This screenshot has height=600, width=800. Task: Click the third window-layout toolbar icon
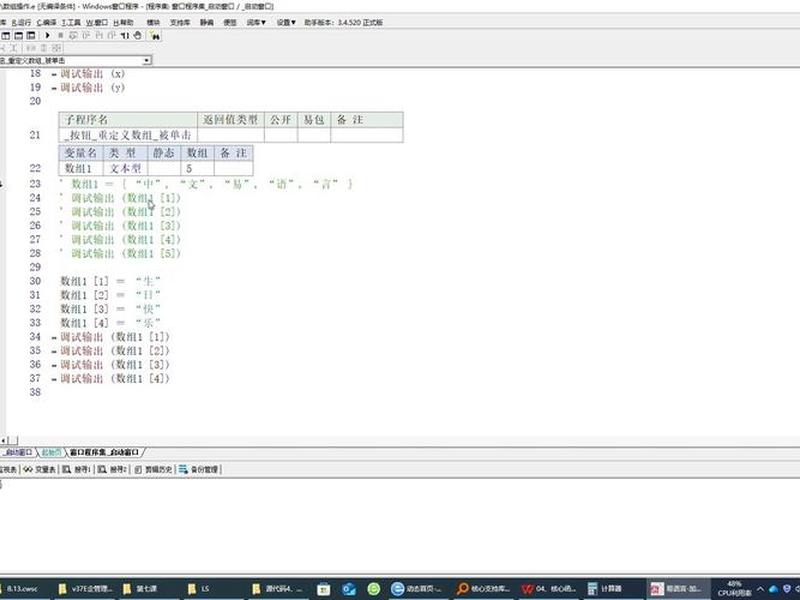31,35
